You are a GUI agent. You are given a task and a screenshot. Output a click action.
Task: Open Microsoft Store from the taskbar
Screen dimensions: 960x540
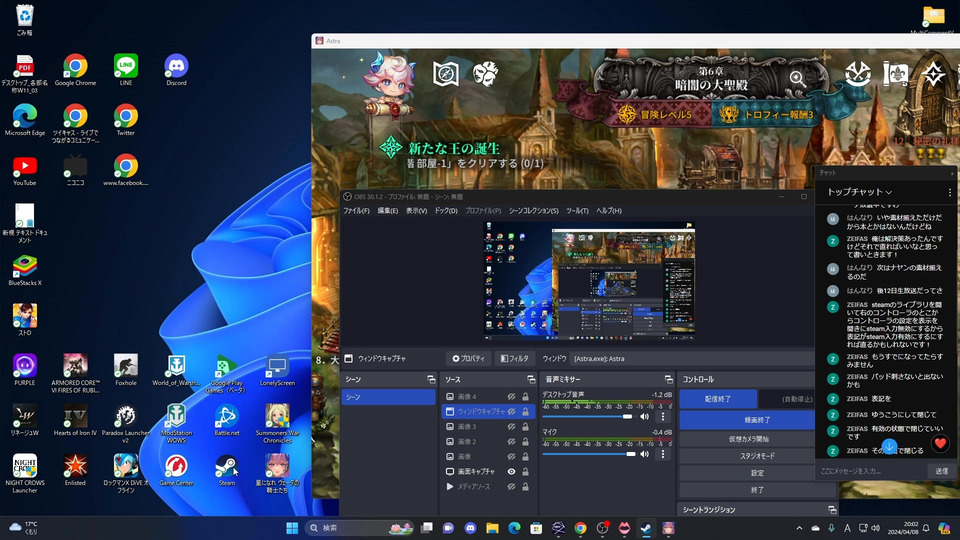[536, 528]
